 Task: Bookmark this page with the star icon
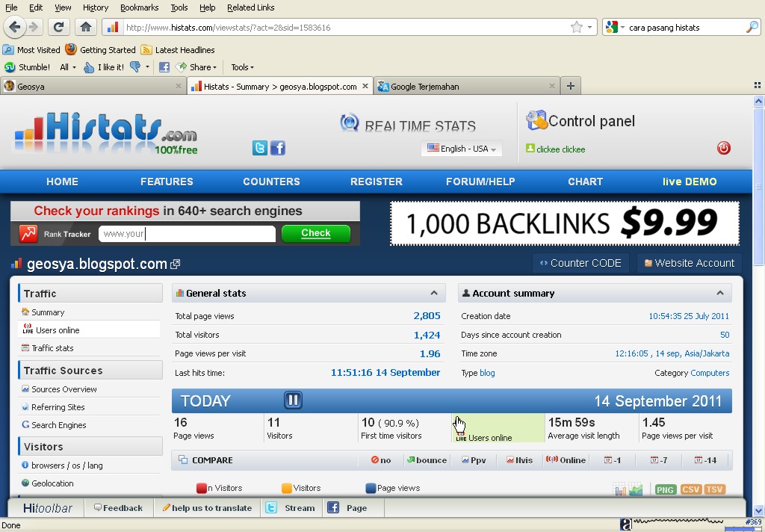(x=576, y=28)
